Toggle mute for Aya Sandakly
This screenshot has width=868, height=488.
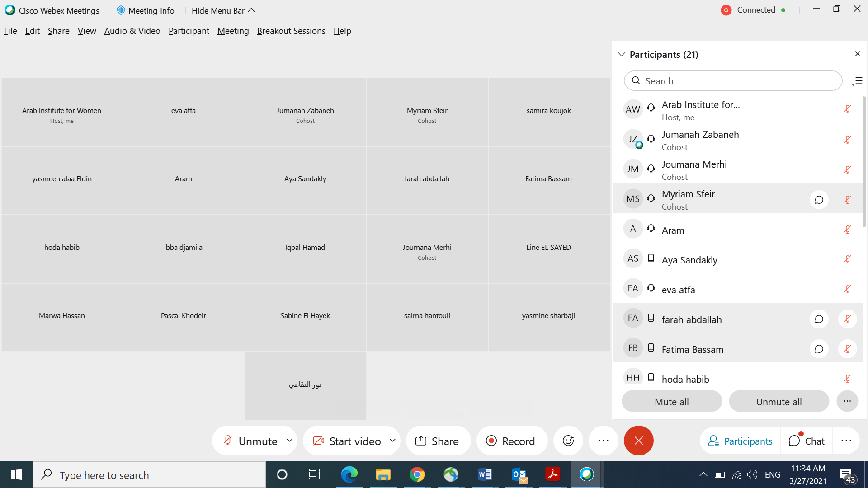tap(848, 259)
